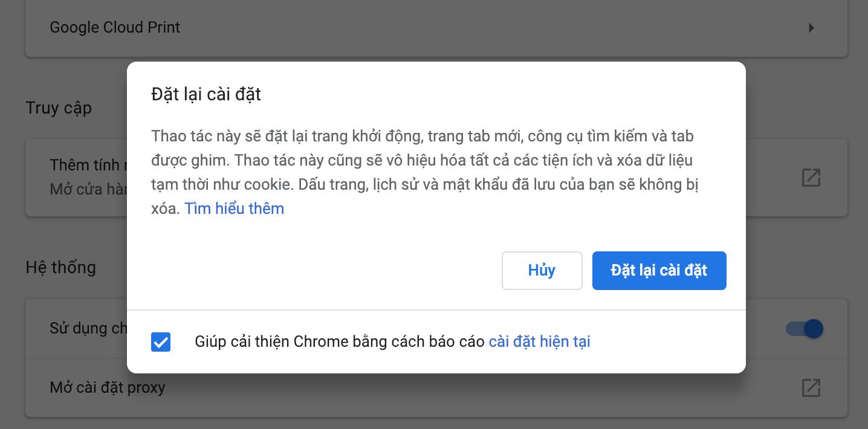Open the Mở cài đặt proxy row

[108, 387]
